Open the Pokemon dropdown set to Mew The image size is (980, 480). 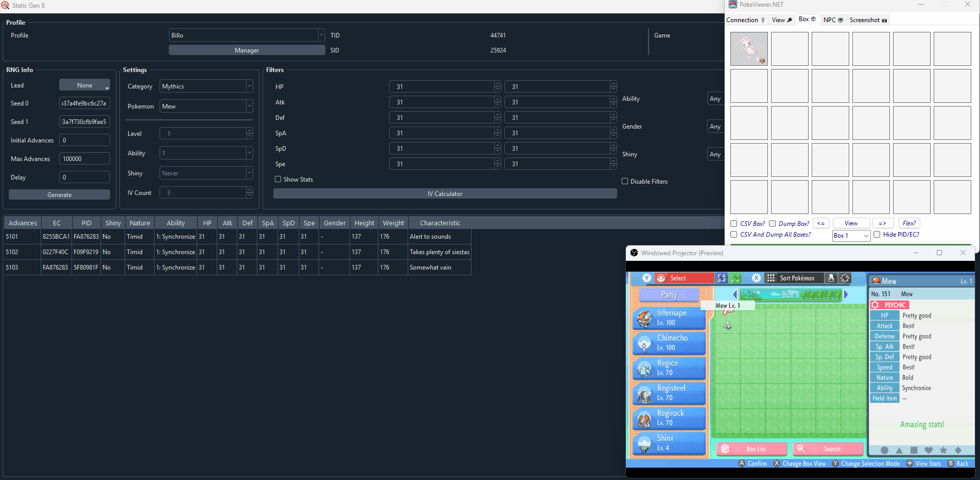point(206,106)
